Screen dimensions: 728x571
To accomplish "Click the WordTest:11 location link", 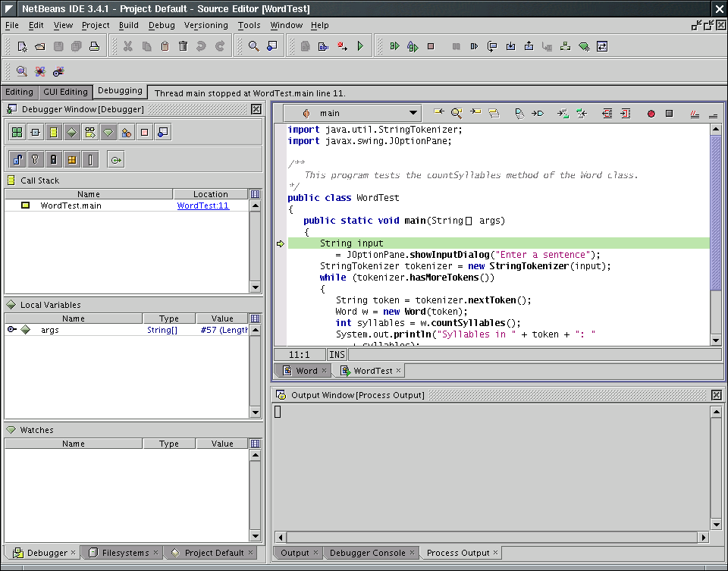I will pyautogui.click(x=202, y=205).
